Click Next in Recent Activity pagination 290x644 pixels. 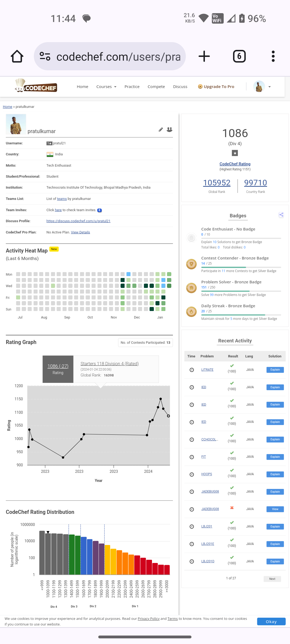coord(272,579)
